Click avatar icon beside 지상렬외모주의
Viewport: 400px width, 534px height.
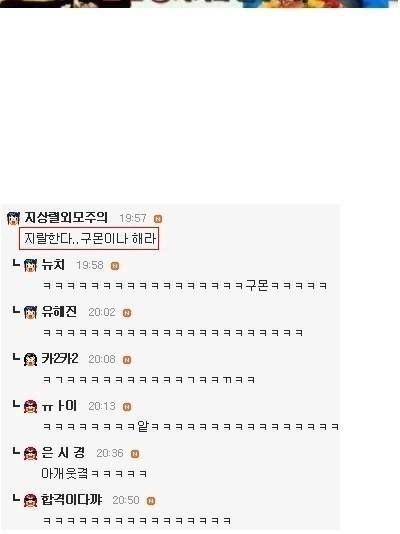14,218
